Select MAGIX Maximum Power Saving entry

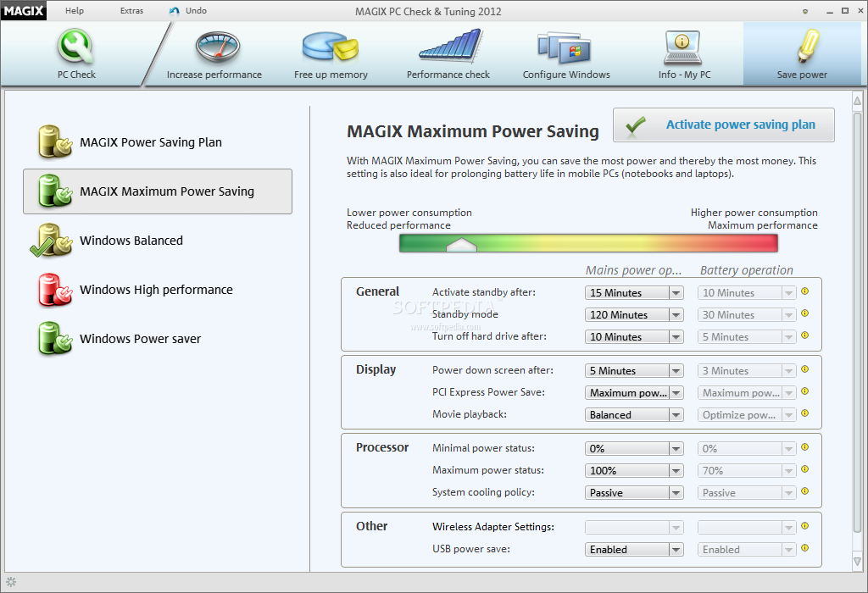[x=158, y=191]
